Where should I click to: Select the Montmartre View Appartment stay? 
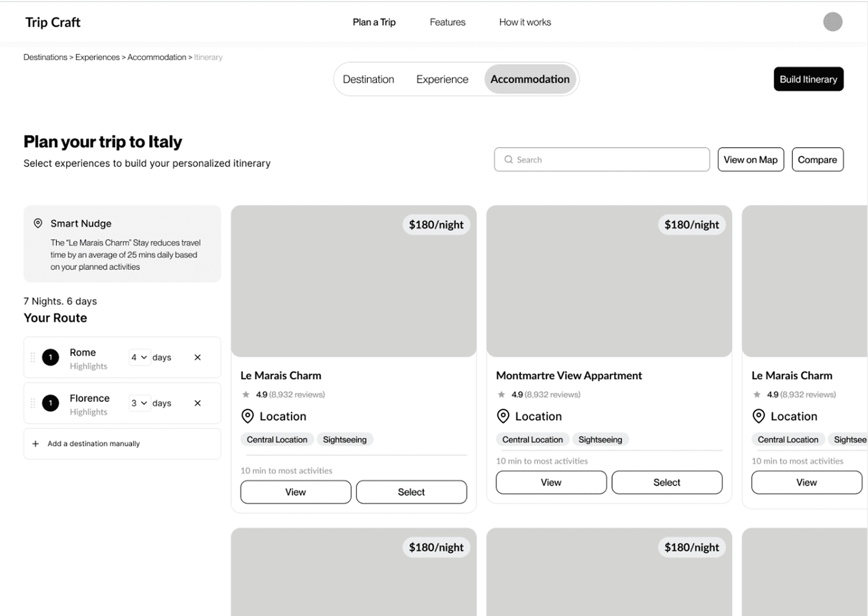coord(666,482)
